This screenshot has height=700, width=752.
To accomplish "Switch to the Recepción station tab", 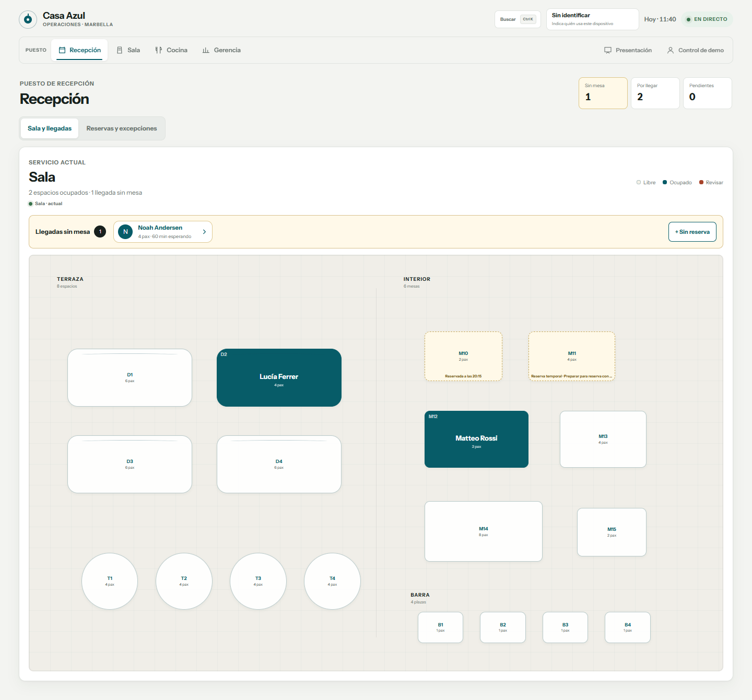I will click(79, 50).
